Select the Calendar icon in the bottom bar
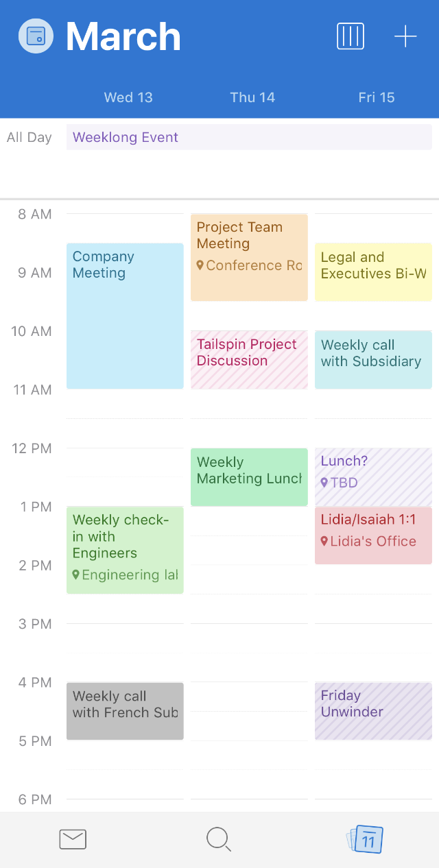Viewport: 439px width, 868px height. click(x=366, y=839)
